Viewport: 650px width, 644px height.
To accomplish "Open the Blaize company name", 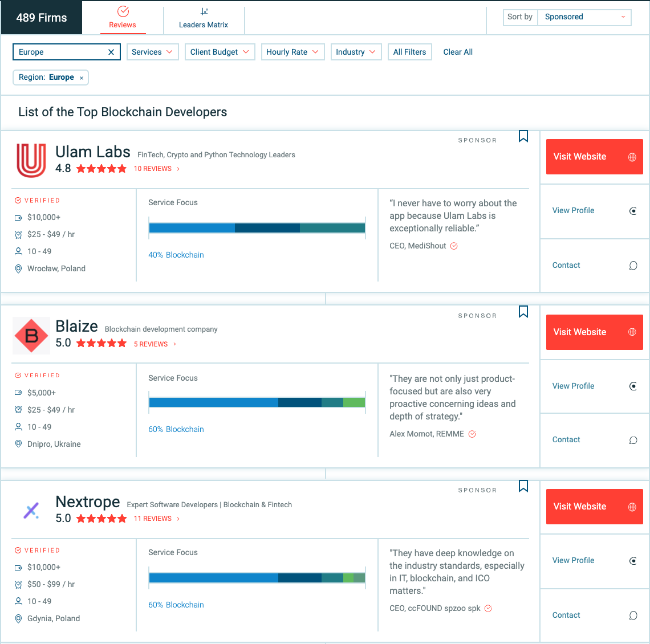I will pos(77,327).
